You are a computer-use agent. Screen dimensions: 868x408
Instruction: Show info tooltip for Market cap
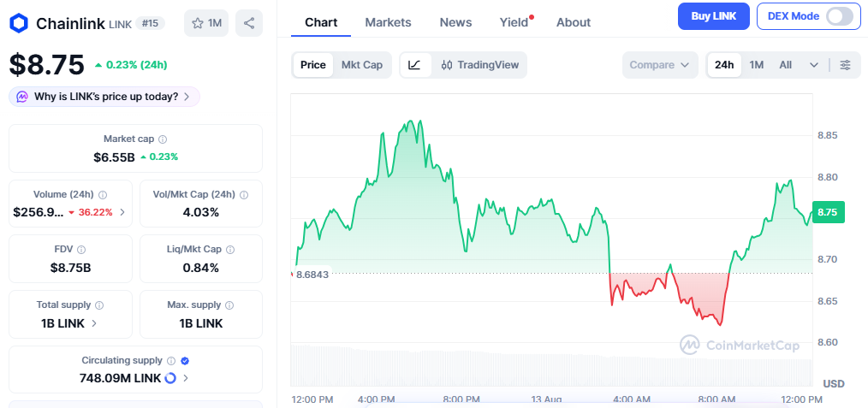(x=163, y=139)
